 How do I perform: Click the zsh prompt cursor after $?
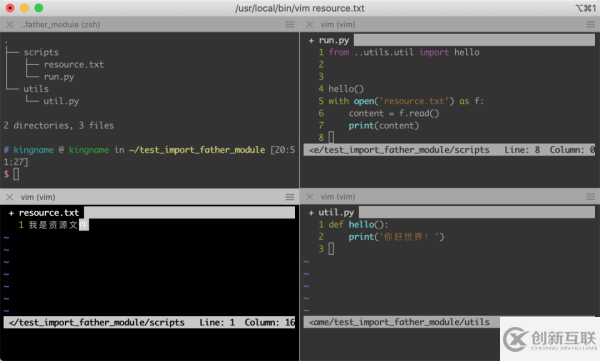pyautogui.click(x=16, y=174)
